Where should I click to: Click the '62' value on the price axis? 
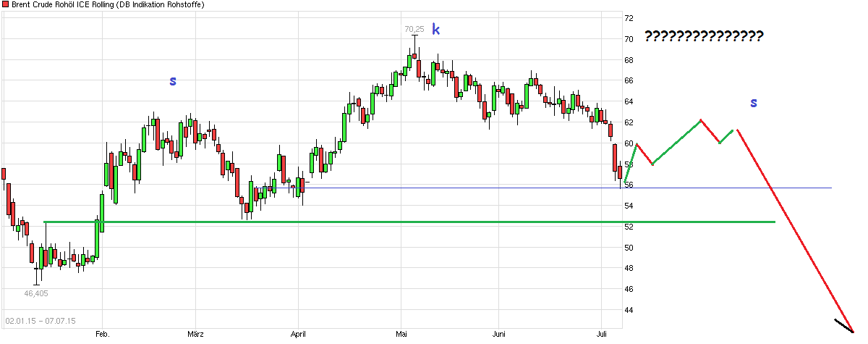pos(629,122)
